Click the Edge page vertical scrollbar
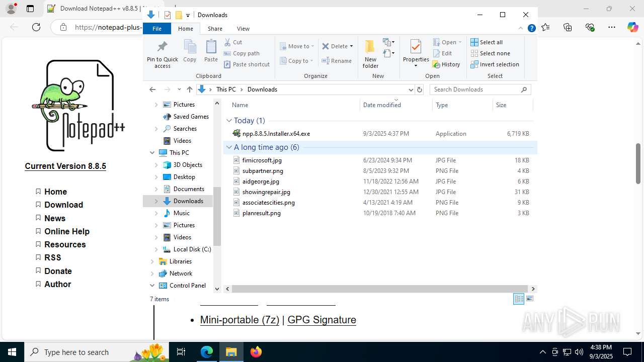The image size is (644, 362). click(x=638, y=163)
